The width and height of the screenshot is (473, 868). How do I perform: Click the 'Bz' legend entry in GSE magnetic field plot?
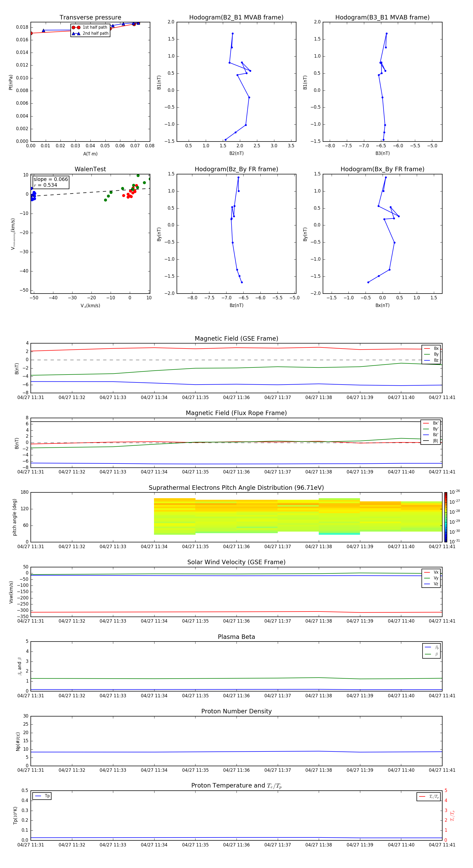tap(431, 360)
